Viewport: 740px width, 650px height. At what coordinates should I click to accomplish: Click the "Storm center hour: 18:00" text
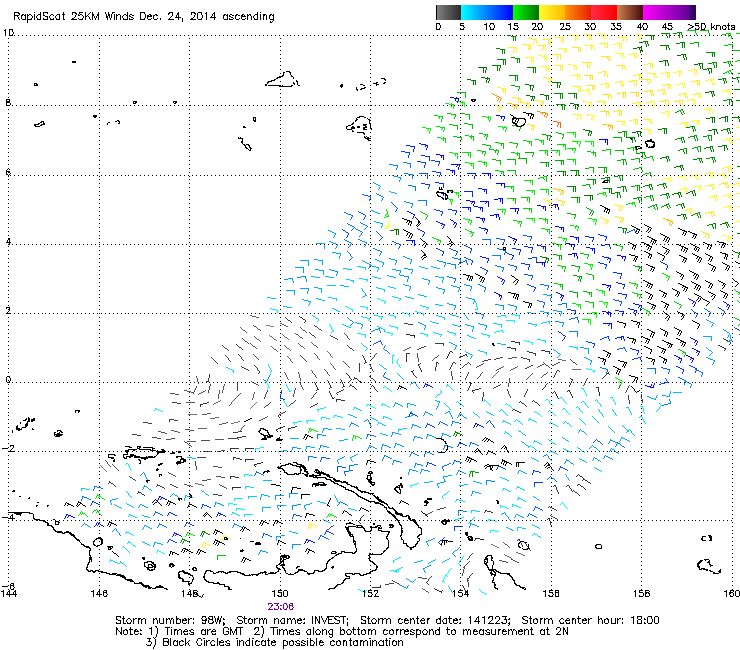tap(590, 620)
